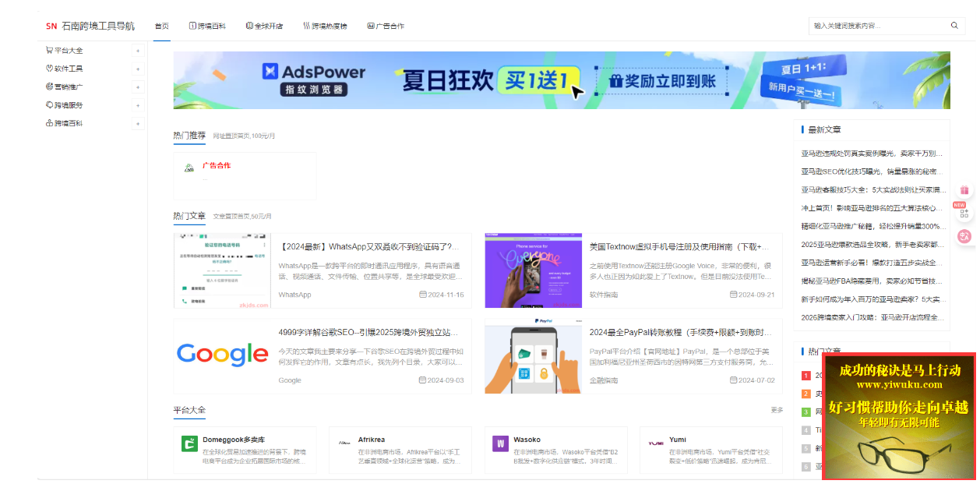Switch to the 首页 tab

(x=161, y=25)
